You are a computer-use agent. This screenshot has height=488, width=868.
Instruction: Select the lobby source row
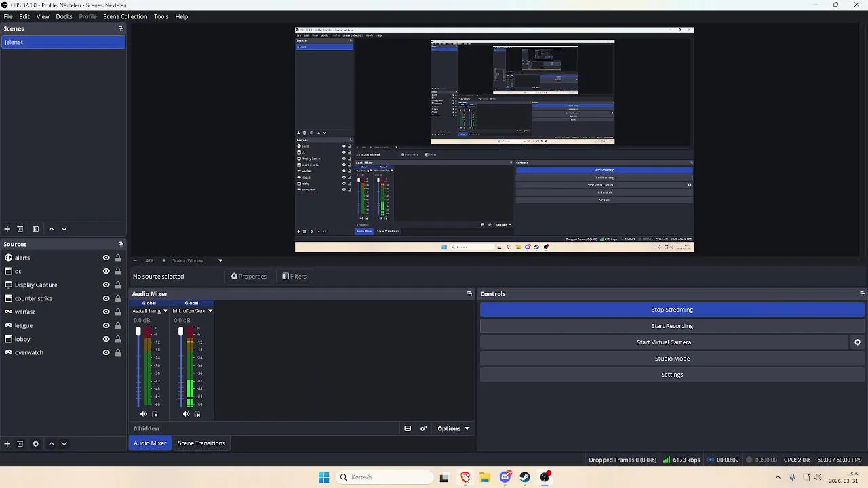pos(63,339)
